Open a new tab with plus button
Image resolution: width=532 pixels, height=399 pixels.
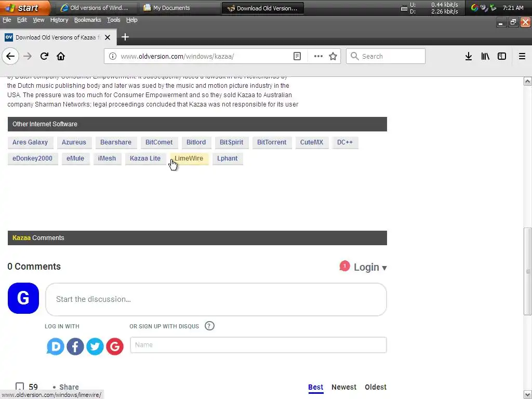coord(125,37)
